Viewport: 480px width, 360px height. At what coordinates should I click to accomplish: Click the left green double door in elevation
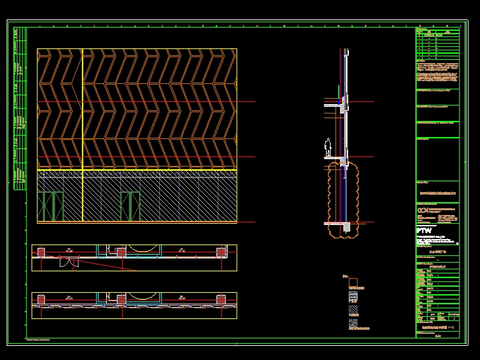point(51,206)
